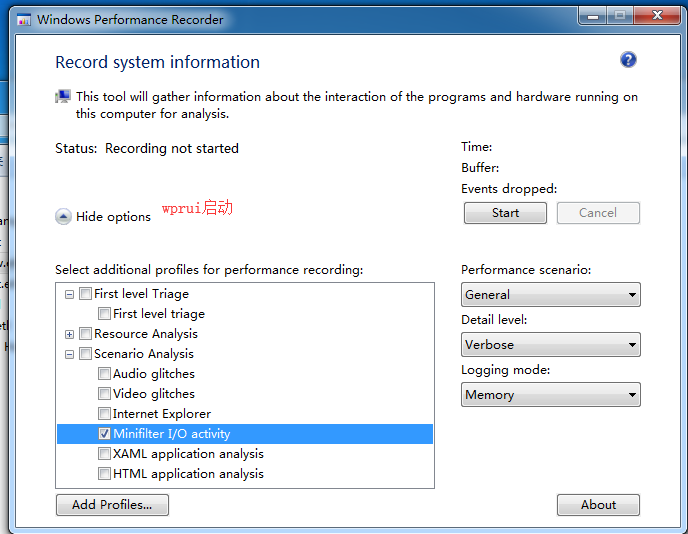
Task: Select the XAML application analysis row label
Action: click(188, 454)
